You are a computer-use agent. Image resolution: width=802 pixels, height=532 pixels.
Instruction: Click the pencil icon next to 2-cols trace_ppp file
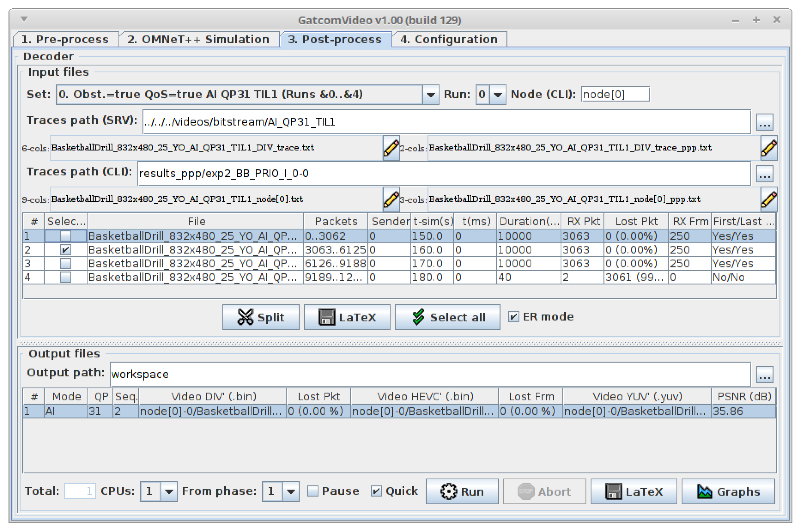(x=769, y=148)
